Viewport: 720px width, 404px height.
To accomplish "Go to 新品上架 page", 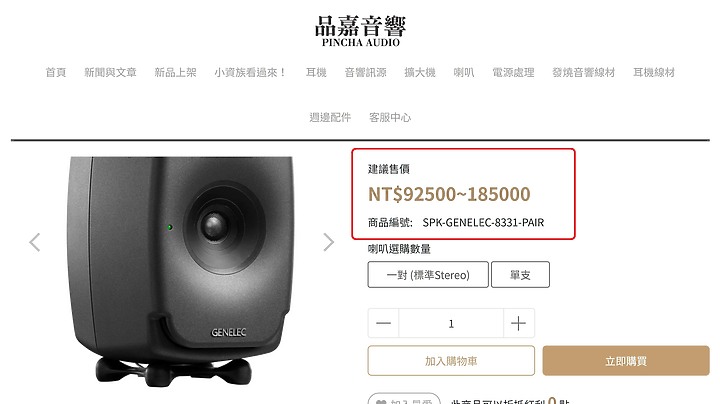I will 175,73.
